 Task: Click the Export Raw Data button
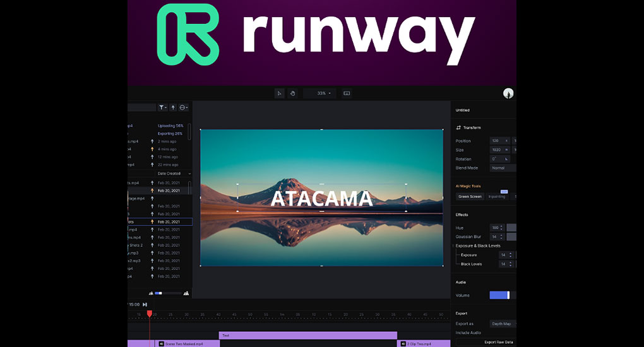(498, 342)
